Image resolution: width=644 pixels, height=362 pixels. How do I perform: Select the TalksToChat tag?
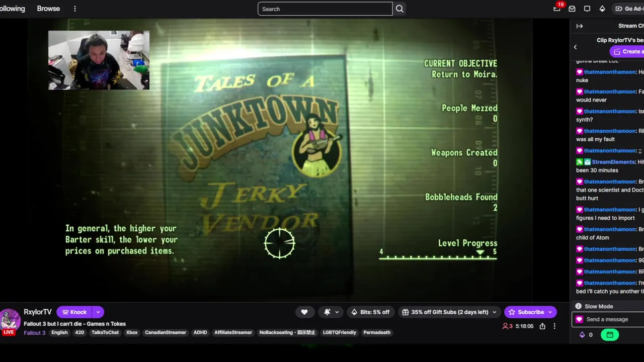tap(105, 332)
